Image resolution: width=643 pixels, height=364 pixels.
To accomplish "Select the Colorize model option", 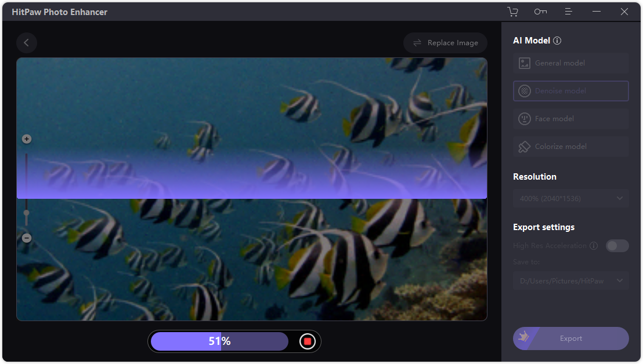I will [571, 147].
